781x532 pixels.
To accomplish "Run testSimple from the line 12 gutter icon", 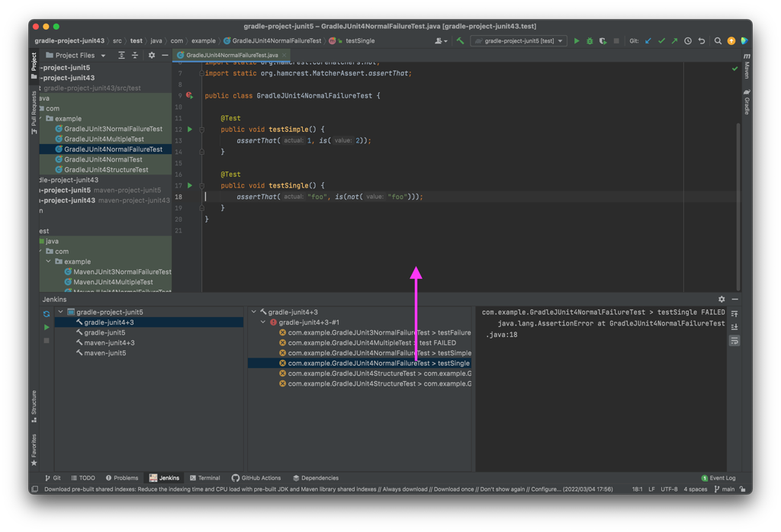I will click(x=190, y=130).
